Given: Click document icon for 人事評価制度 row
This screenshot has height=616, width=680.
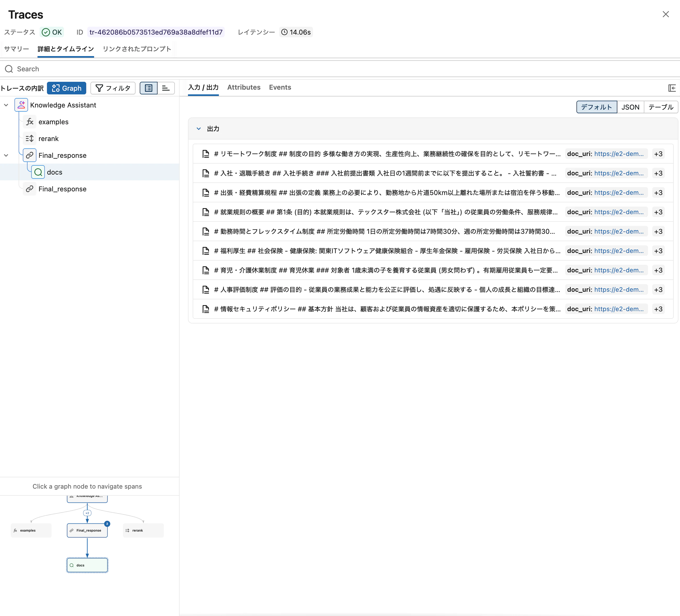Looking at the screenshot, I should click(x=206, y=290).
